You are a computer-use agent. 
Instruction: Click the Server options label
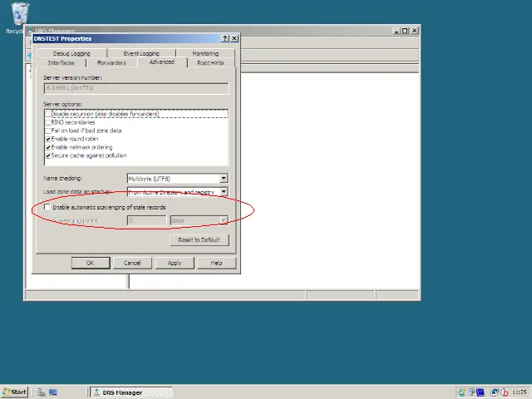click(63, 104)
